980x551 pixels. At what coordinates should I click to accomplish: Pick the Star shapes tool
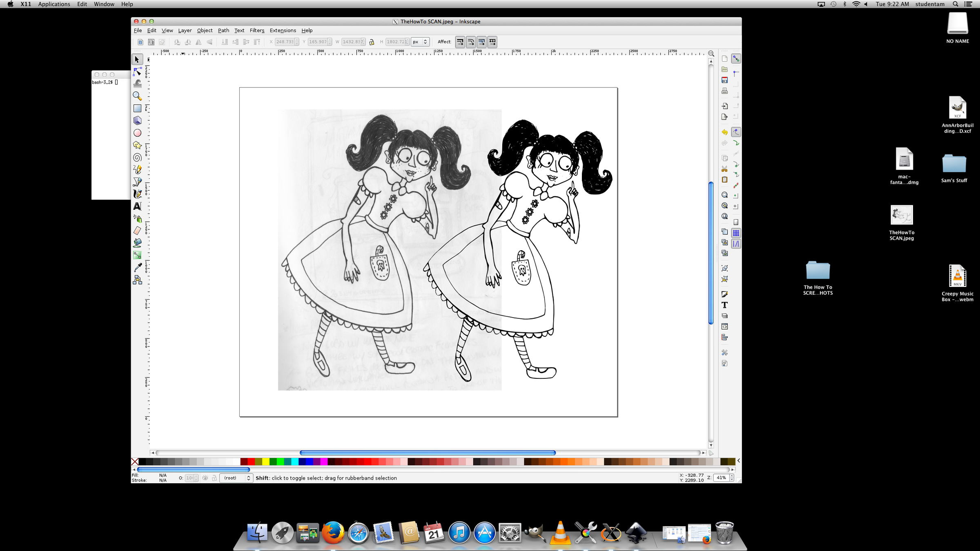[x=138, y=145]
